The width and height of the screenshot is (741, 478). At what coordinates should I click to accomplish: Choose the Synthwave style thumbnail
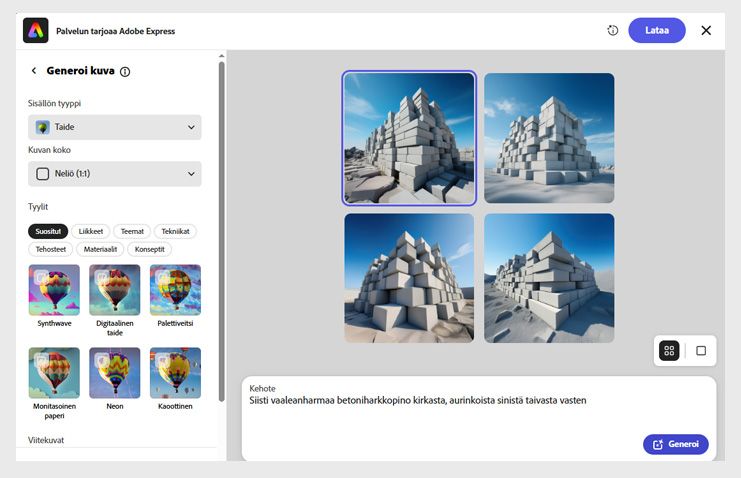click(54, 290)
